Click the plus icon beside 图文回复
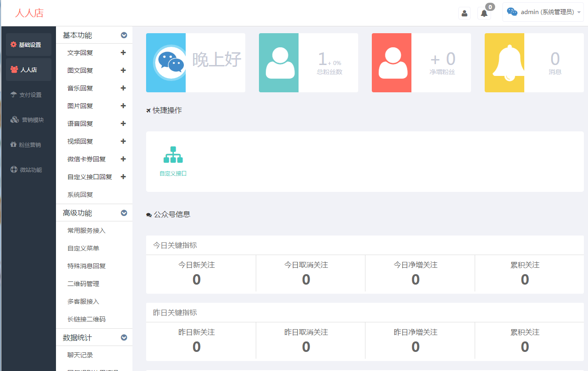 coord(123,70)
